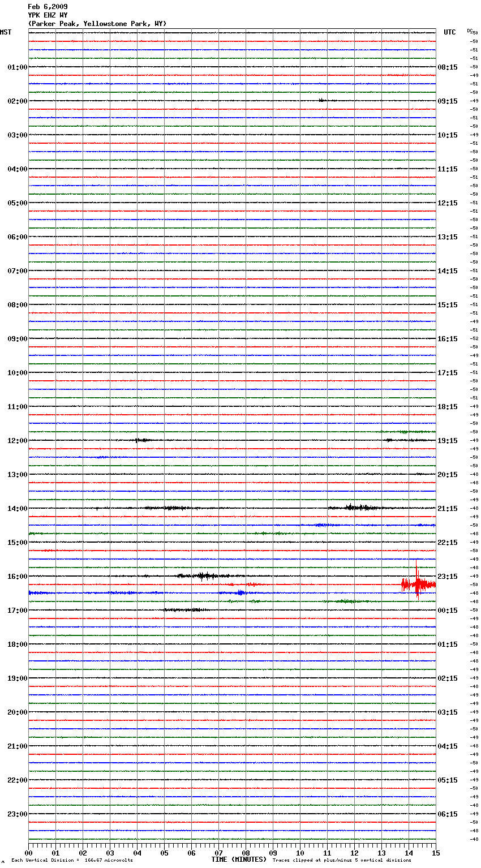Click the 09:15 UTC time label
The width and height of the screenshot is (481, 868).
[448, 101]
